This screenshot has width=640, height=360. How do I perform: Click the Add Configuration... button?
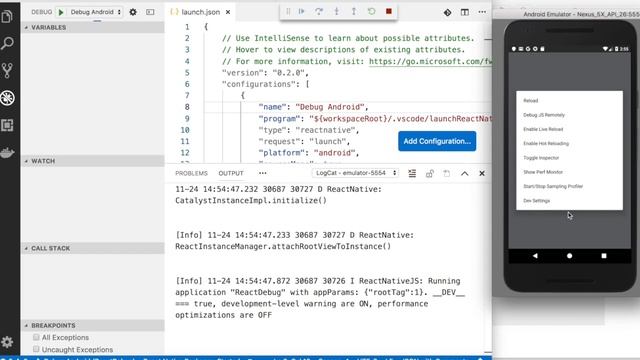click(437, 141)
